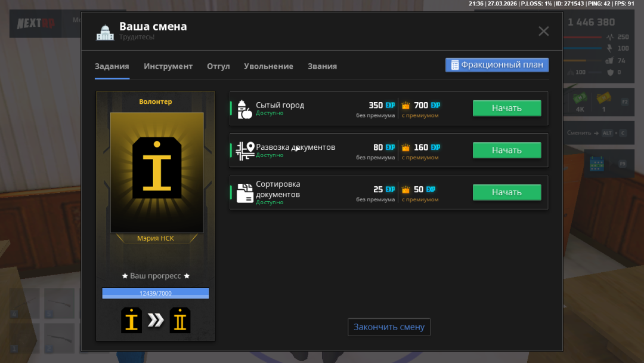Image resolution: width=644 pixels, height=363 pixels.
Task: Start the Сытый город task
Action: 507,108
